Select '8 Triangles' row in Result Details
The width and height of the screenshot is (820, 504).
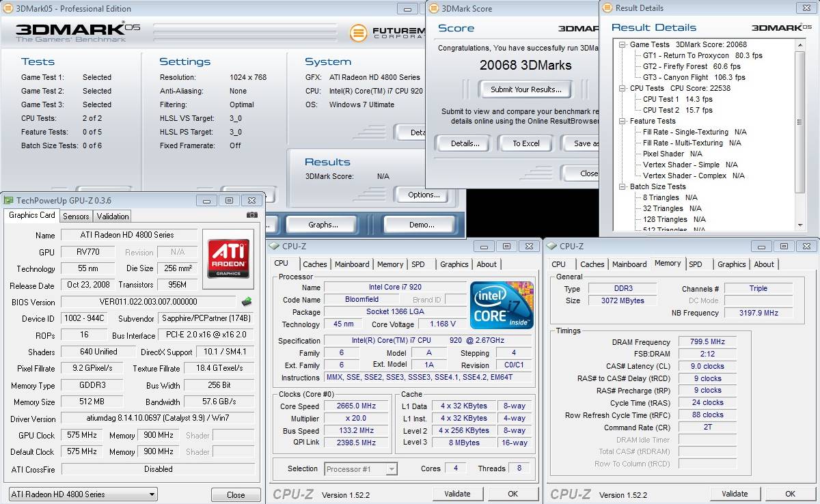pos(670,197)
